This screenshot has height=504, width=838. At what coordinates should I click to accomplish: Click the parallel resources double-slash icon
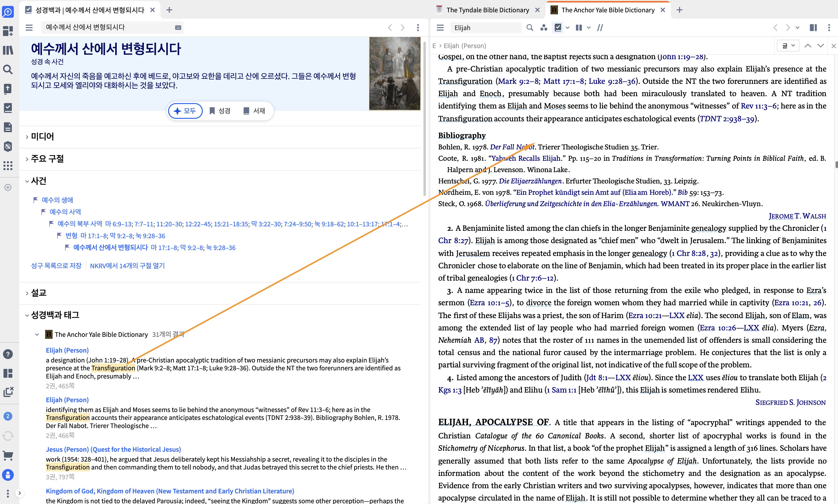[600, 28]
